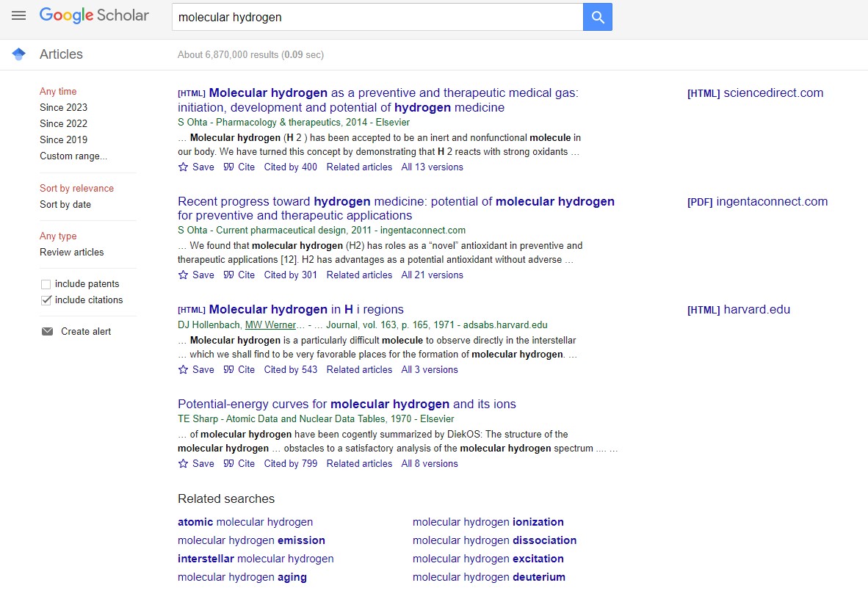
Task: Filter by Review articles
Action: point(72,252)
